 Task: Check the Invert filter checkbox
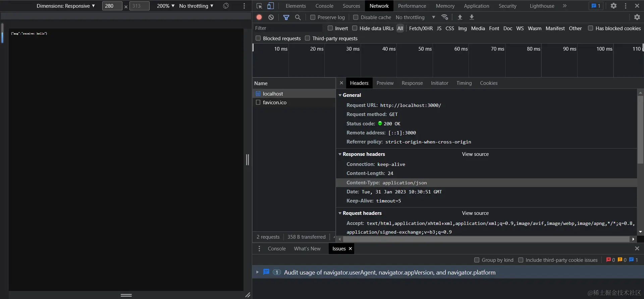pyautogui.click(x=330, y=28)
